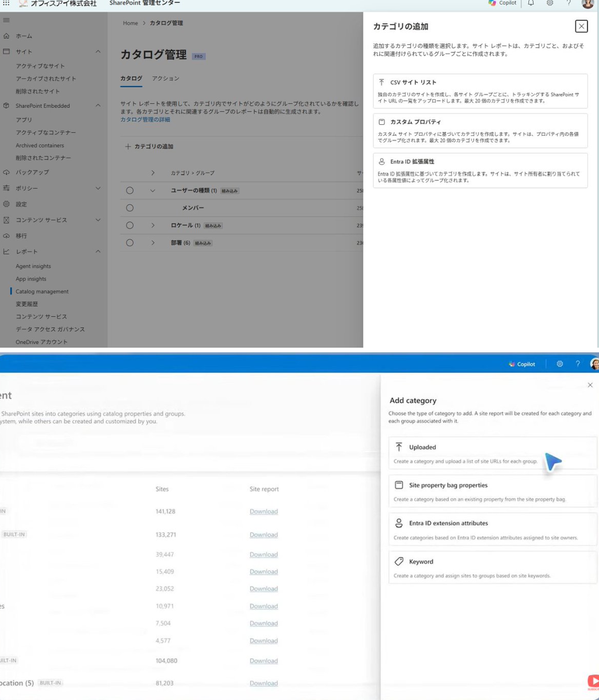599x700 pixels.
Task: Click plus icon beside カテゴリの追加
Action: [x=128, y=146]
